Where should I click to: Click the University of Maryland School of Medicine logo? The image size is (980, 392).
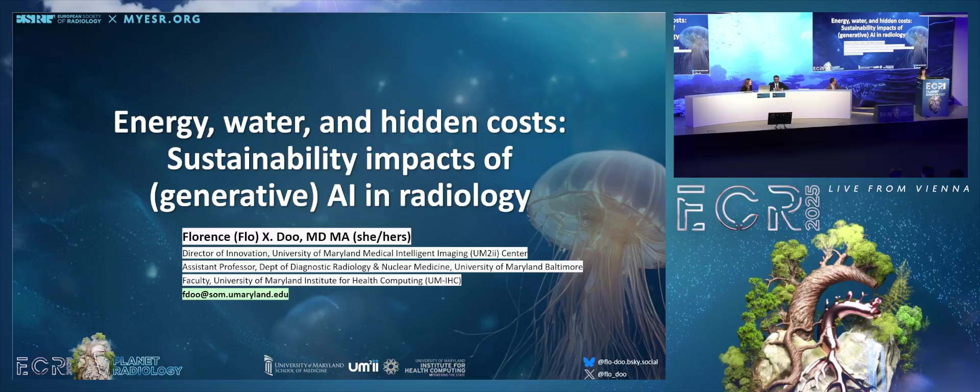pyautogui.click(x=304, y=366)
